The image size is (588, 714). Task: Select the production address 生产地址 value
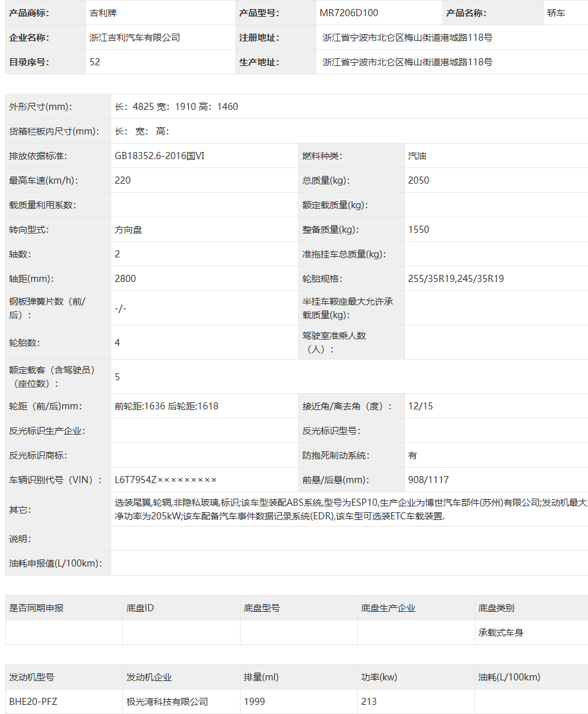pos(407,62)
